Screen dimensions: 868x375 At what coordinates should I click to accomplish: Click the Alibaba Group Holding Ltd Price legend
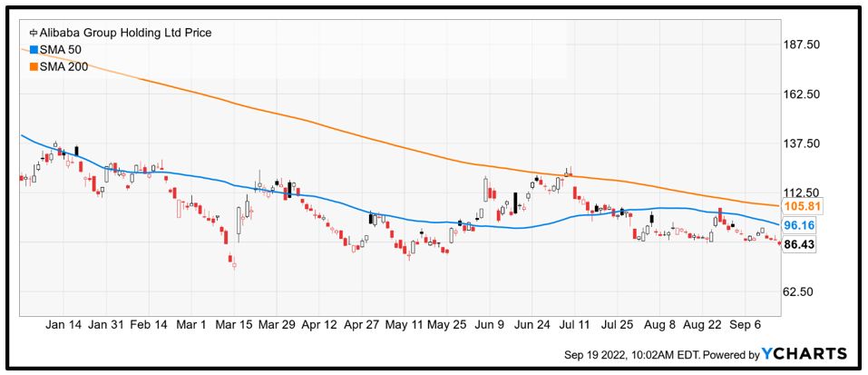tap(120, 33)
